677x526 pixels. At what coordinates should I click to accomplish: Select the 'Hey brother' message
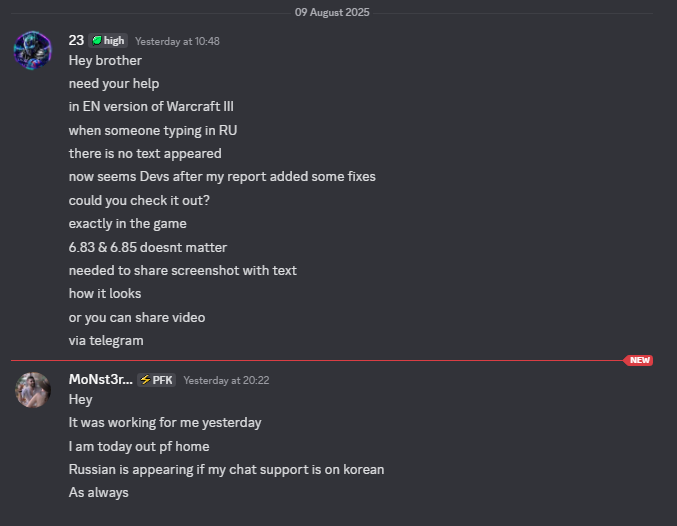105,60
